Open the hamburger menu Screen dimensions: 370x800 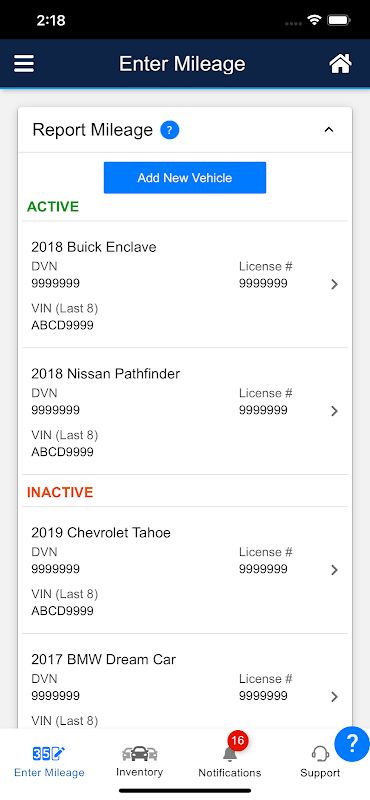pyautogui.click(x=24, y=64)
